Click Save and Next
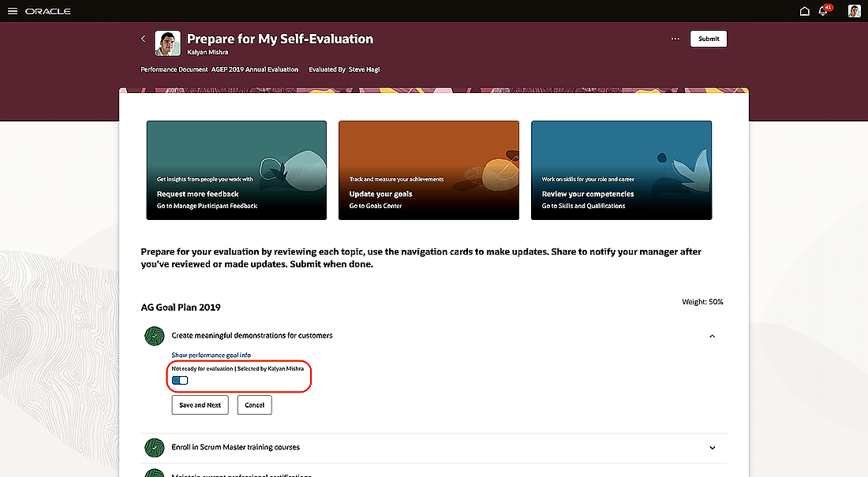Image resolution: width=868 pixels, height=477 pixels. pyautogui.click(x=200, y=405)
